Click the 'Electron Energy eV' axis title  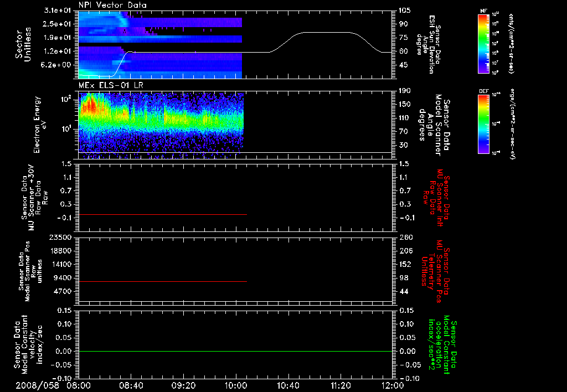(40, 125)
